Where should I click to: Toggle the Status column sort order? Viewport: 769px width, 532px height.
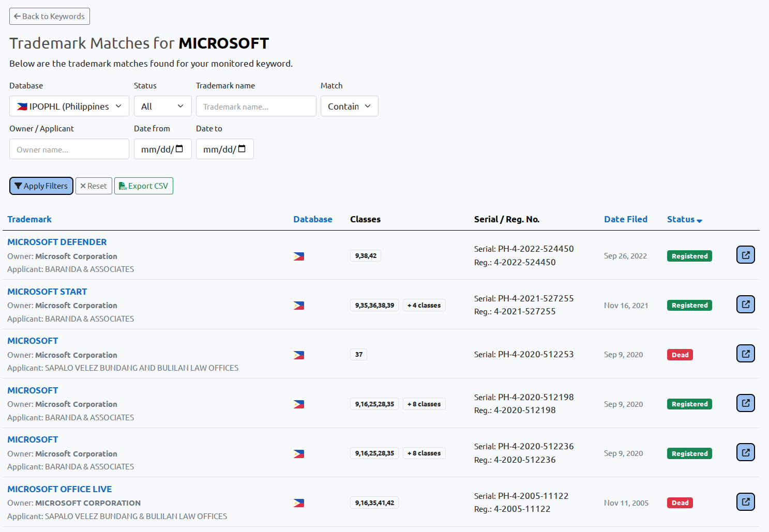[684, 219]
